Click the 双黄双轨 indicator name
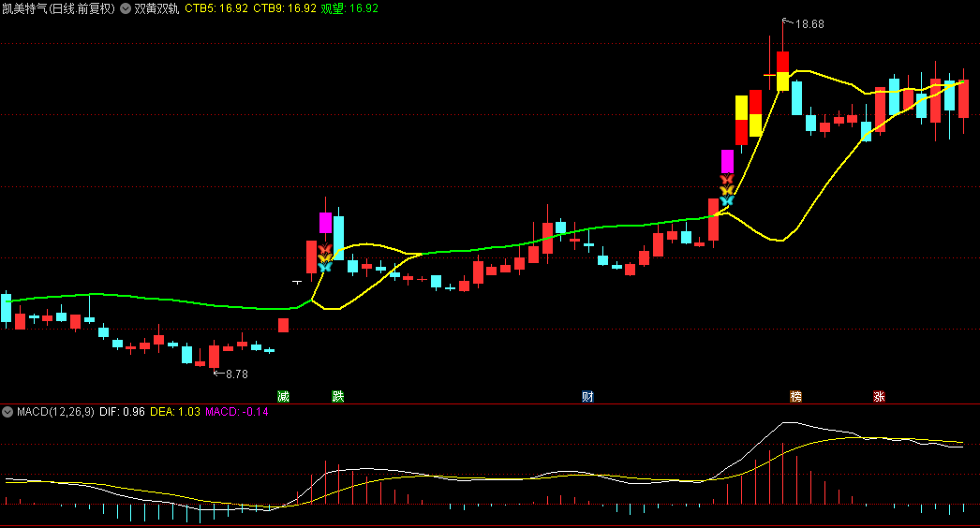This screenshot has height=528, width=980. 156,8
